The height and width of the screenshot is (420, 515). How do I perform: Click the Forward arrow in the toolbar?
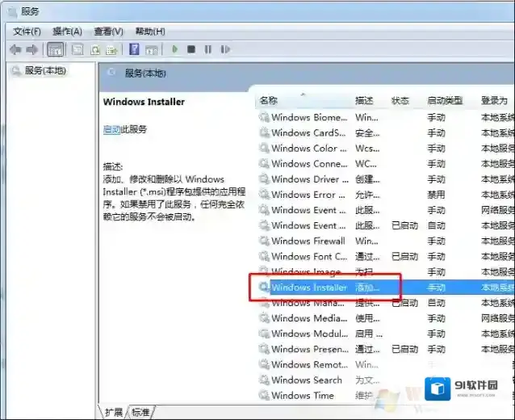click(34, 49)
